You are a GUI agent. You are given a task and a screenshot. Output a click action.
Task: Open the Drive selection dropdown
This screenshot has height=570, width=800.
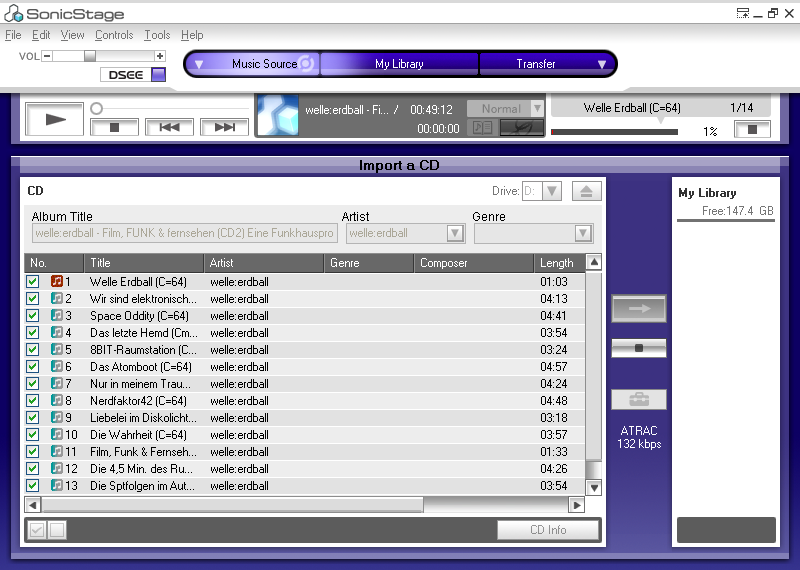(x=552, y=191)
